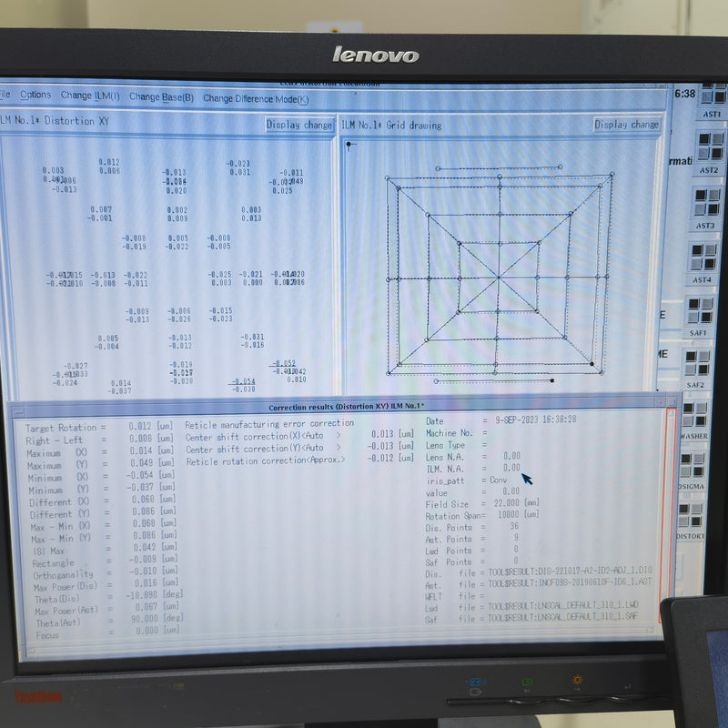Select the 'ILM No.1* Distortion XY' heading

click(54, 121)
